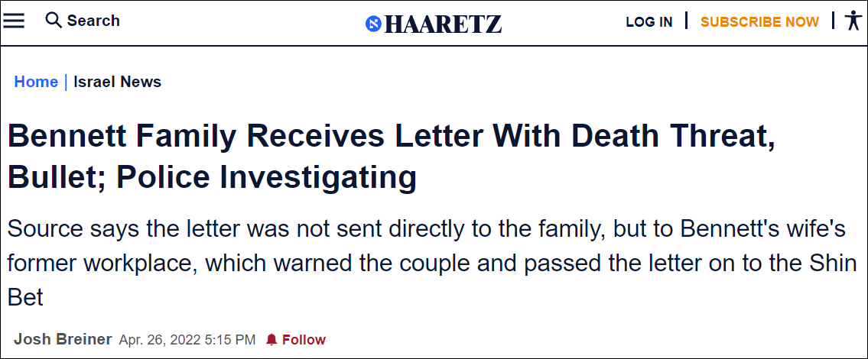Image resolution: width=868 pixels, height=359 pixels.
Task: Open the accessibility options icon
Action: click(x=853, y=21)
